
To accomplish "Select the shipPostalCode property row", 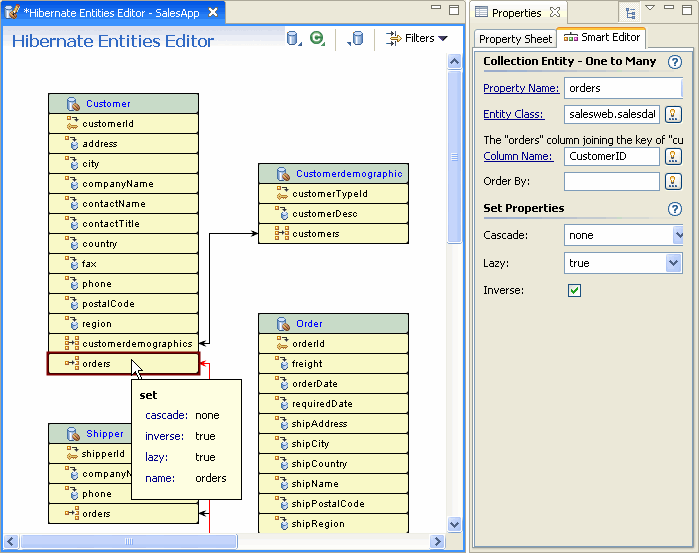I will (333, 504).
